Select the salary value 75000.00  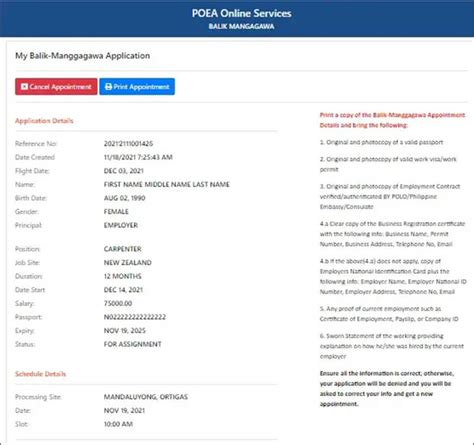coord(118,304)
